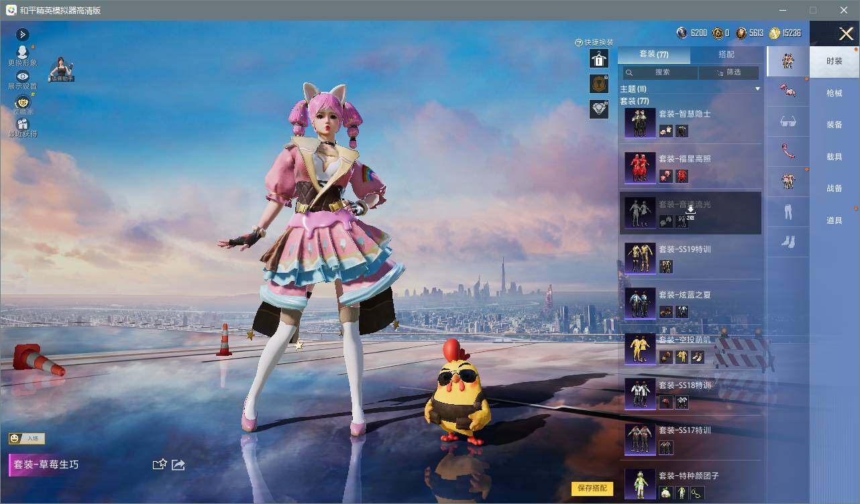Open 语音助手 voice assistant avatar
The width and height of the screenshot is (860, 504).
point(61,70)
